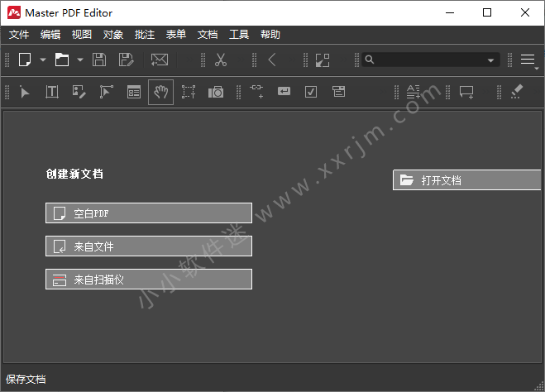
Task: Select the Hand tool
Action: tap(160, 92)
